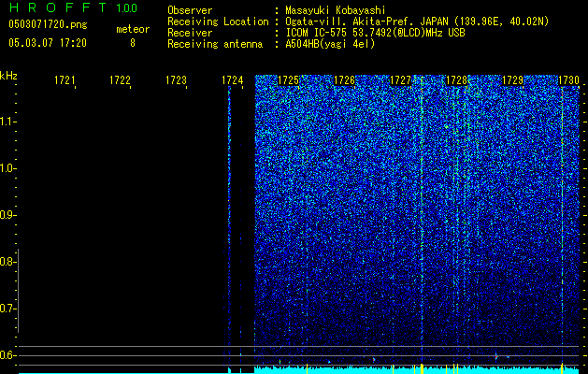Viewport: 588px width, 374px height.
Task: Click the 1727 time marker
Action: coord(400,80)
